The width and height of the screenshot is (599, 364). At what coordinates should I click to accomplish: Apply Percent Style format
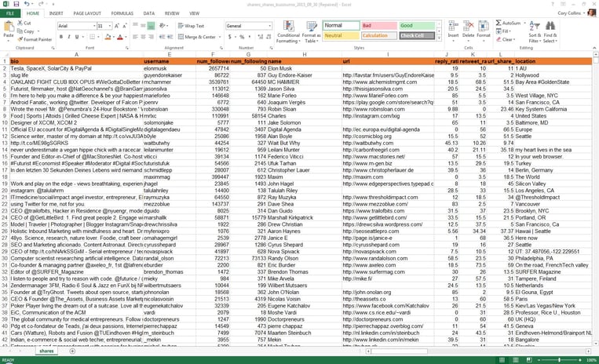(242, 37)
